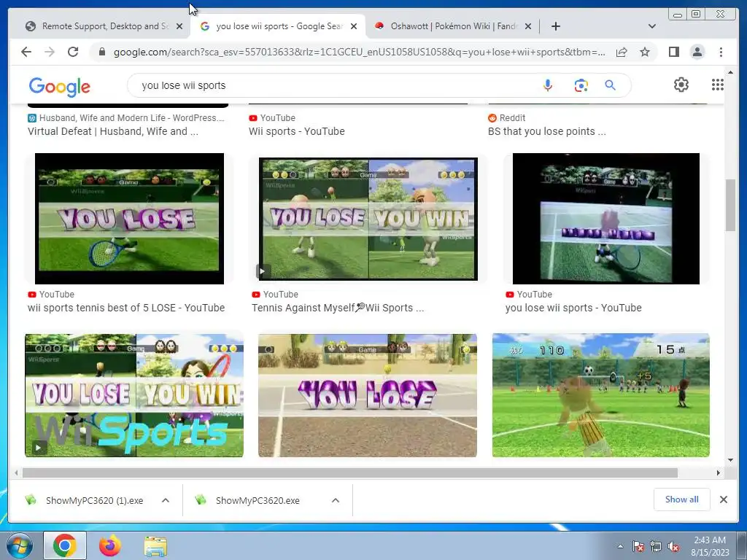Share this page using address bar icon
This screenshot has width=747, height=560.
click(x=622, y=52)
